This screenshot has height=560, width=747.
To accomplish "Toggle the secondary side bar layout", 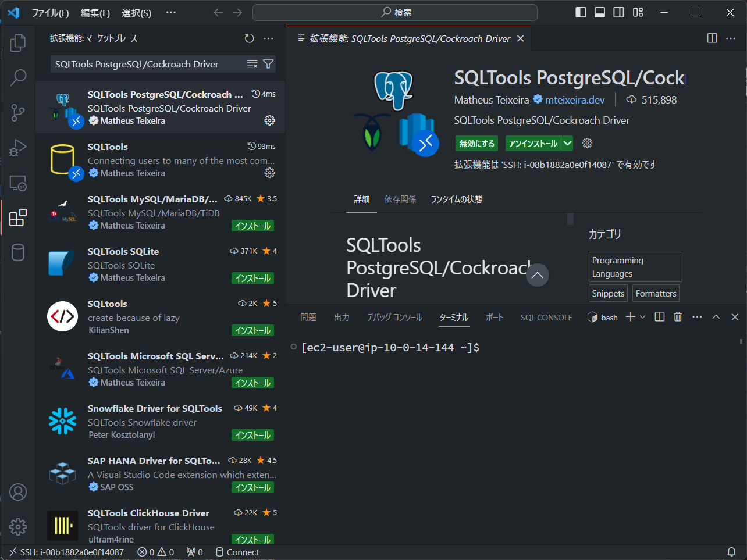I will pos(619,12).
